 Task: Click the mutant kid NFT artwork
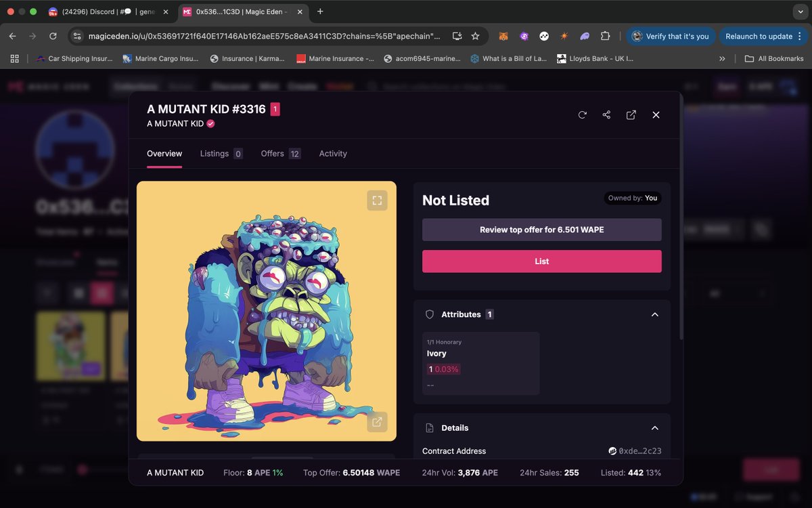point(267,311)
